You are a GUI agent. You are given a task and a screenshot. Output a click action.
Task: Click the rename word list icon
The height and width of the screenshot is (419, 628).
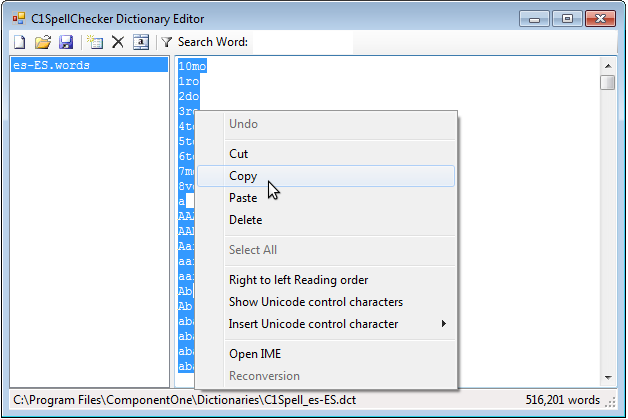141,42
